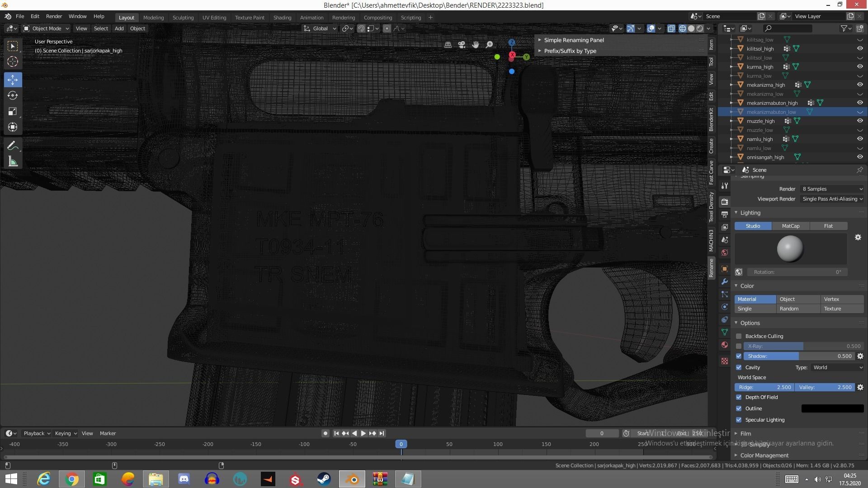
Task: Switch viewport to solid shading
Action: click(x=691, y=28)
